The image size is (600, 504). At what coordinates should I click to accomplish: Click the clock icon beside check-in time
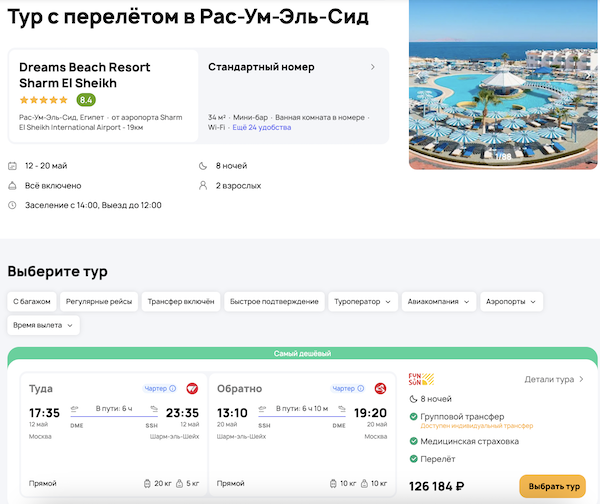12,205
